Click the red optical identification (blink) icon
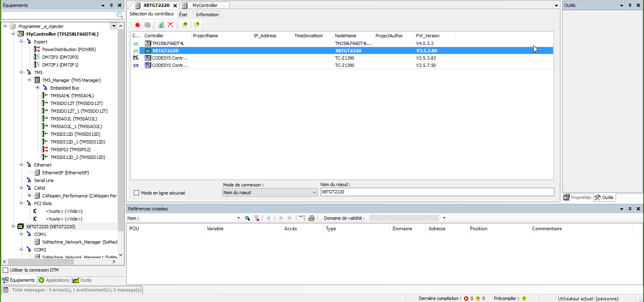Image resolution: width=644 pixels, height=302 pixels. coord(137,25)
